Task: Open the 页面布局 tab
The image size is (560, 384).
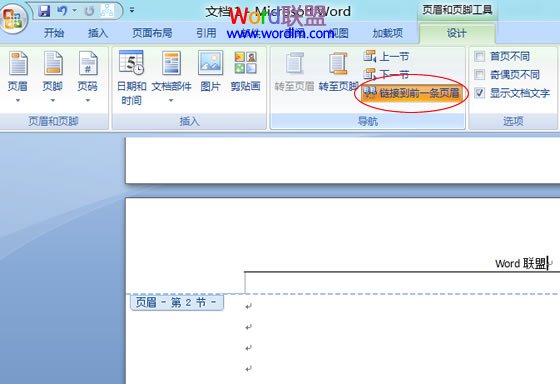Action: [x=152, y=33]
